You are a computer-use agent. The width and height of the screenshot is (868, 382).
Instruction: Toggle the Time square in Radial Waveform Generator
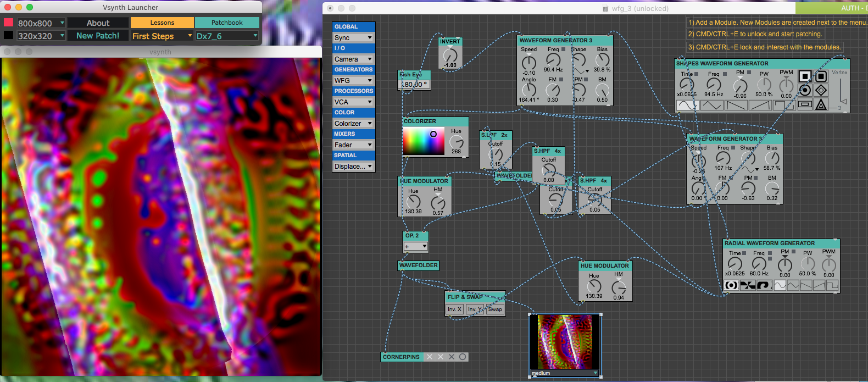coord(744,253)
